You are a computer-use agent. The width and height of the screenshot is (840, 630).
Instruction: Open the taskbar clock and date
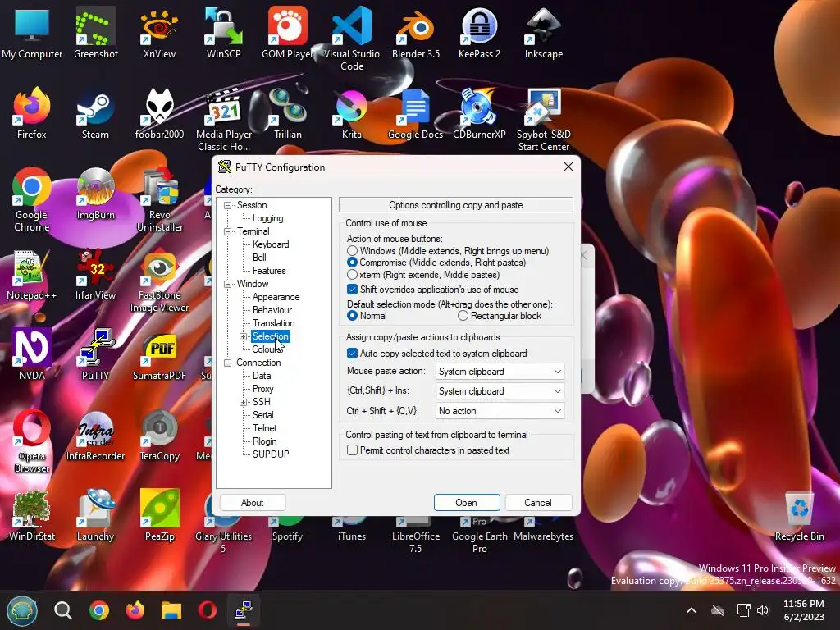tap(804, 610)
